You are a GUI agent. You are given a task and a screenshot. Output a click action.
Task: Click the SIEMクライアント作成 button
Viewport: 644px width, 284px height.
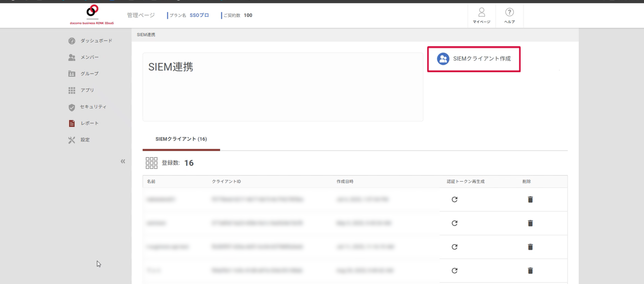[474, 59]
